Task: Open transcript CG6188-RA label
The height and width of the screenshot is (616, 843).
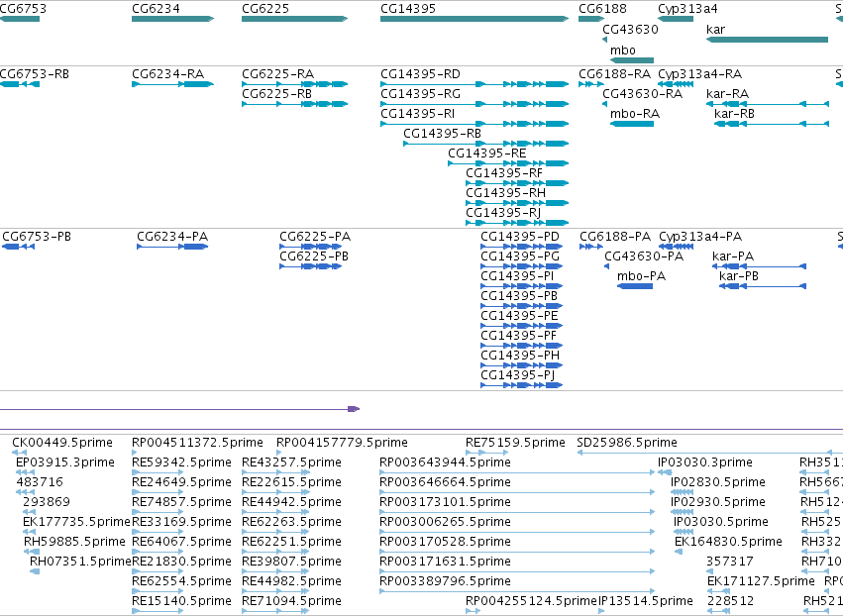Action: tap(614, 73)
